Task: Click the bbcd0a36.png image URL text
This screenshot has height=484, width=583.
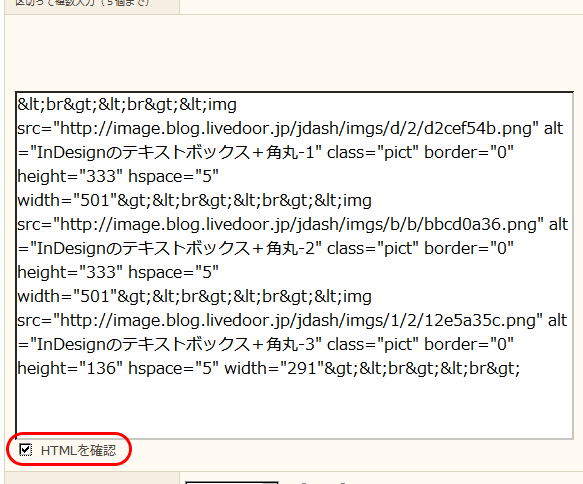Action: click(x=299, y=225)
